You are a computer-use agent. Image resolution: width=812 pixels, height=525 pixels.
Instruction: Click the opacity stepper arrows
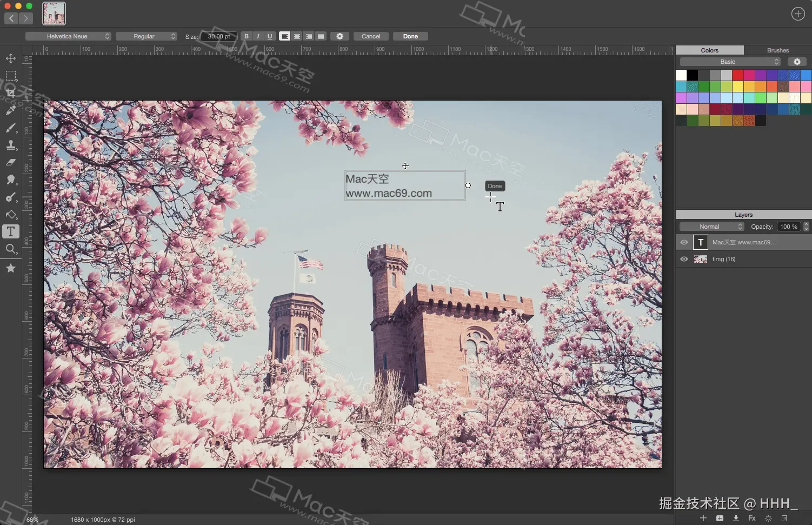tap(807, 227)
